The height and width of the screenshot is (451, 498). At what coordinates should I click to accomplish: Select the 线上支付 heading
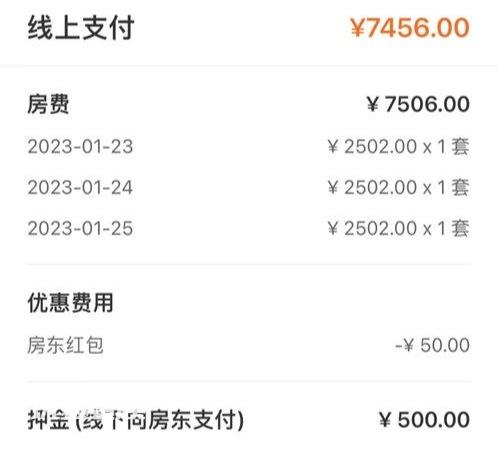point(81,28)
